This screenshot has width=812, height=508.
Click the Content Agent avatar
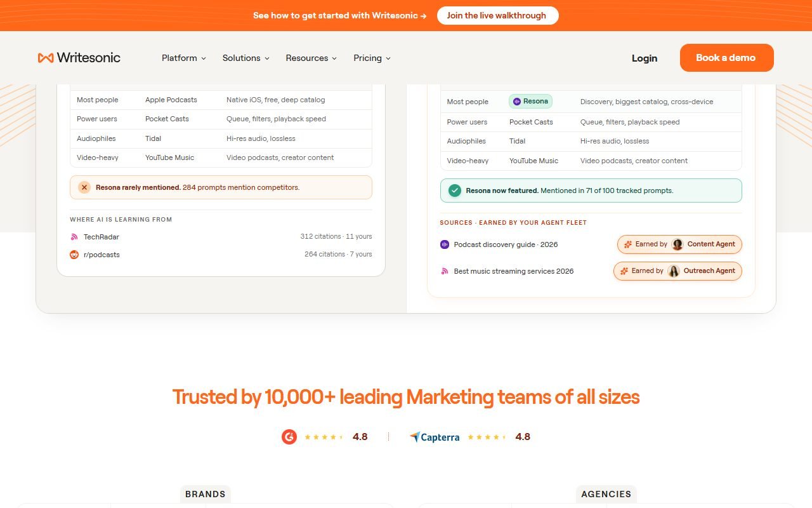[x=678, y=244]
